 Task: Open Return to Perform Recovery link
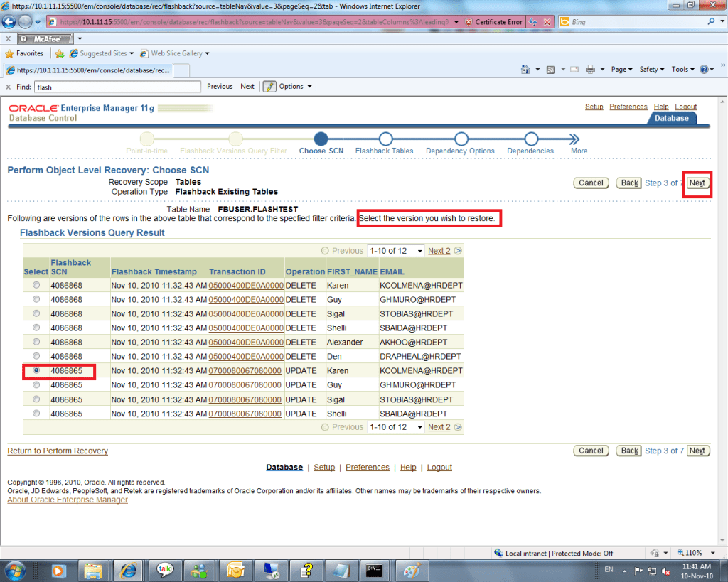click(58, 451)
